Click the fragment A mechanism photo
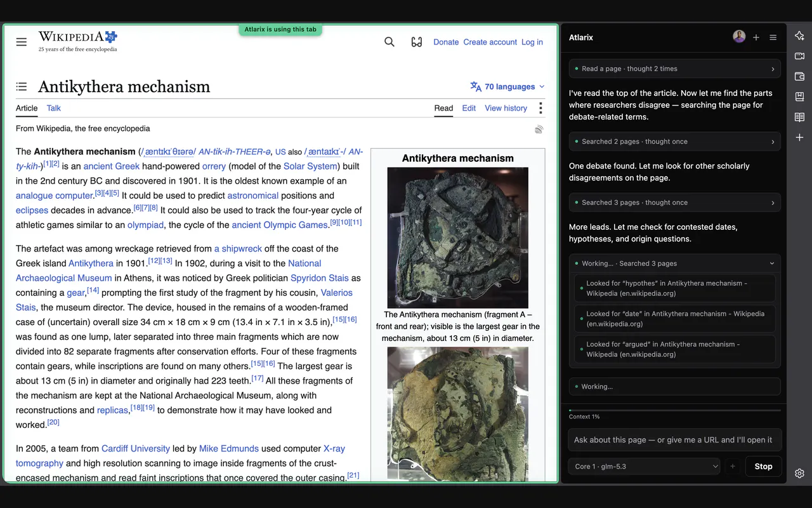Image resolution: width=812 pixels, height=508 pixels. [x=458, y=237]
